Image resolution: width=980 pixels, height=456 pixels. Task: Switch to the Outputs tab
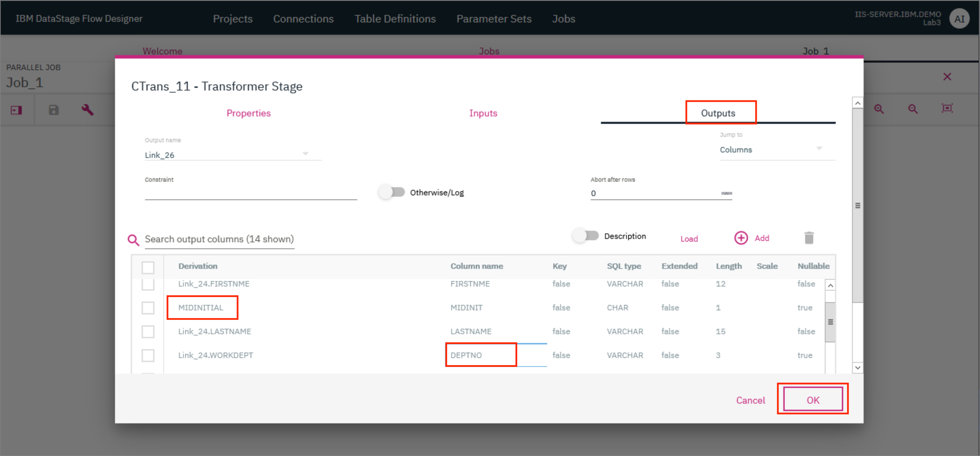[x=718, y=113]
